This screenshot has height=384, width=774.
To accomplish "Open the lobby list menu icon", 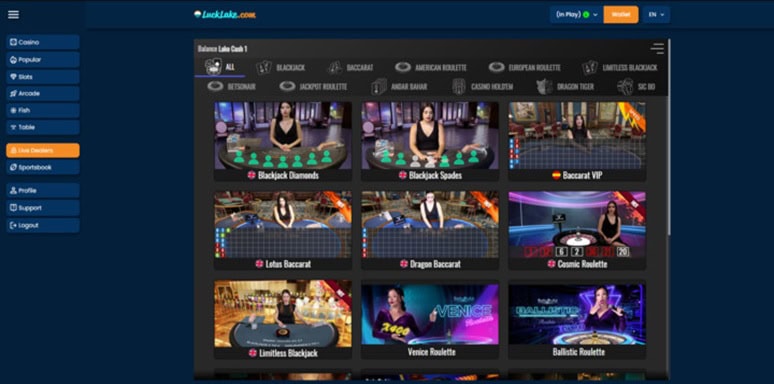I will pyautogui.click(x=657, y=48).
